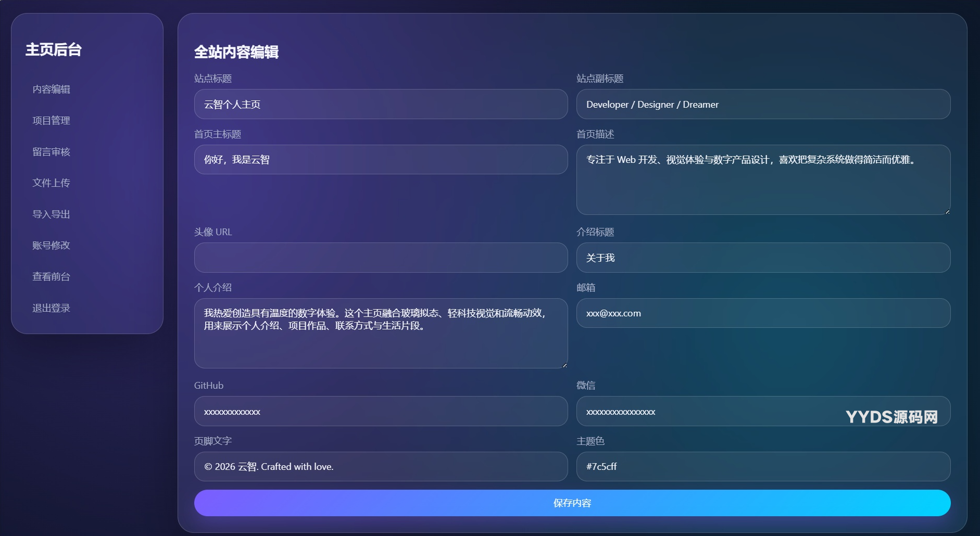Click into the 首页描述 textarea
This screenshot has width=980, height=536.
pos(763,180)
